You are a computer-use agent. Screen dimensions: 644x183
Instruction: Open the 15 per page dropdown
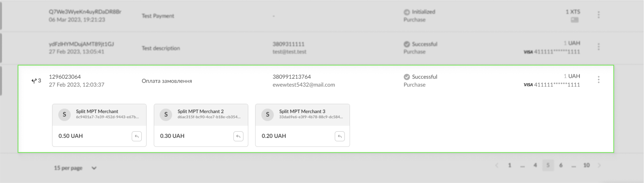coord(75,168)
